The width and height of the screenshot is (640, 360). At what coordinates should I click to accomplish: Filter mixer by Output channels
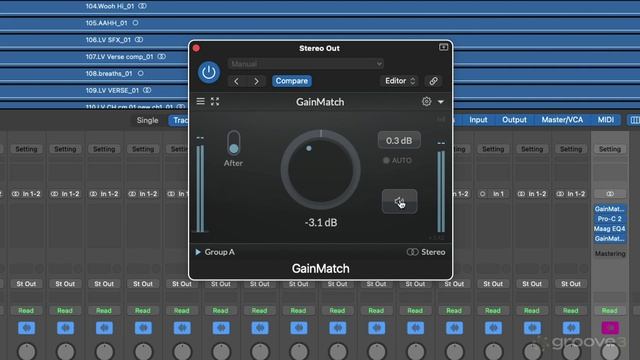coord(514,120)
